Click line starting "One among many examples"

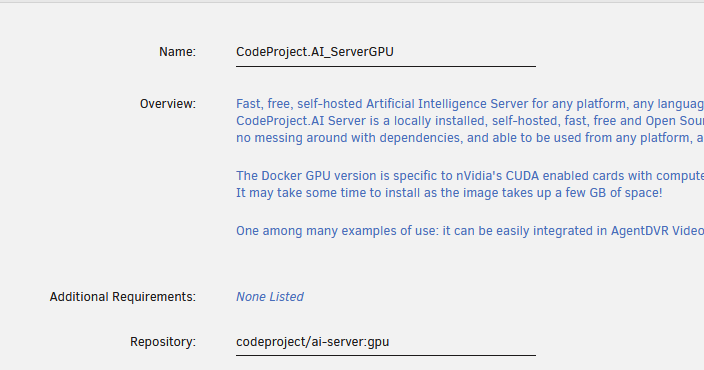coord(470,231)
